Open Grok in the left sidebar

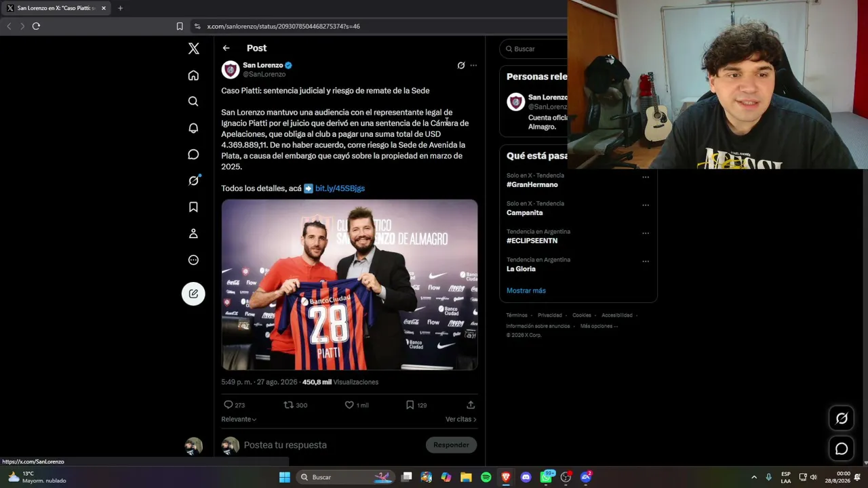(193, 181)
